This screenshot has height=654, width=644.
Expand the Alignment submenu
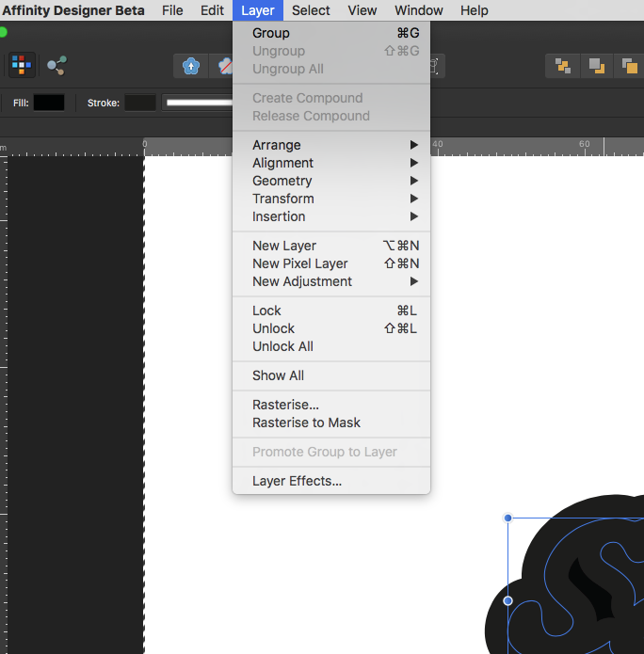point(331,163)
